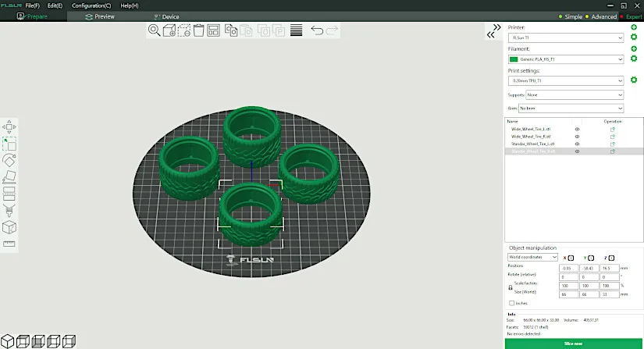Screen dimensions: 644x349
Task: Click the search magnifier icon in top toolbar
Action: pyautogui.click(x=154, y=30)
